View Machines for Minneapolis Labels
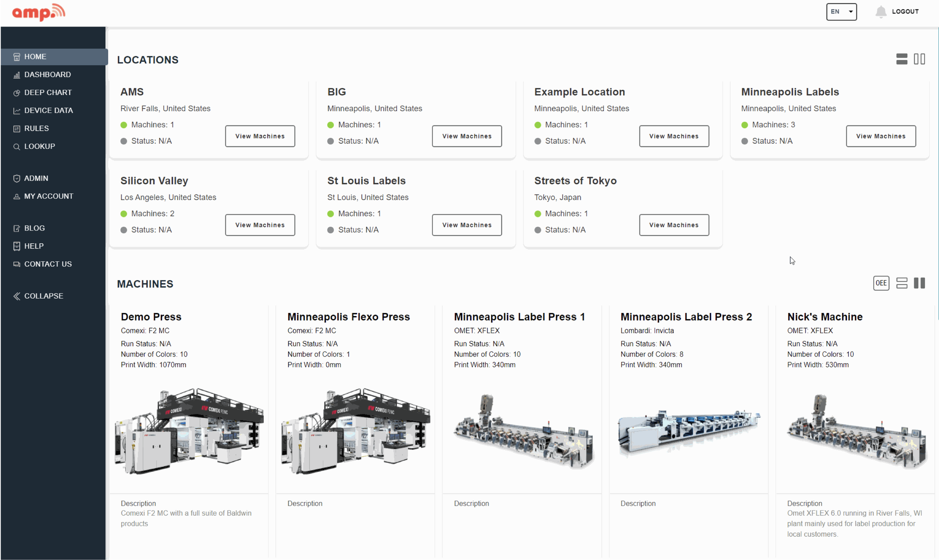Image resolution: width=939 pixels, height=560 pixels. point(880,136)
